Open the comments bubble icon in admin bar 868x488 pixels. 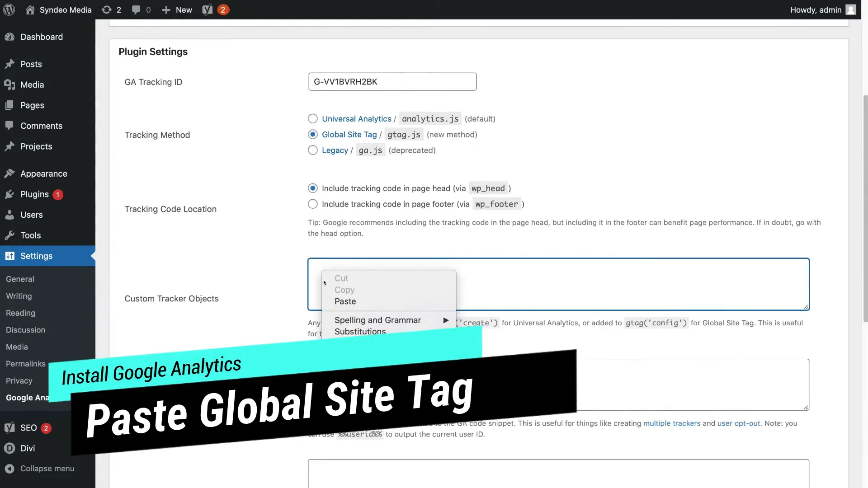tap(136, 9)
